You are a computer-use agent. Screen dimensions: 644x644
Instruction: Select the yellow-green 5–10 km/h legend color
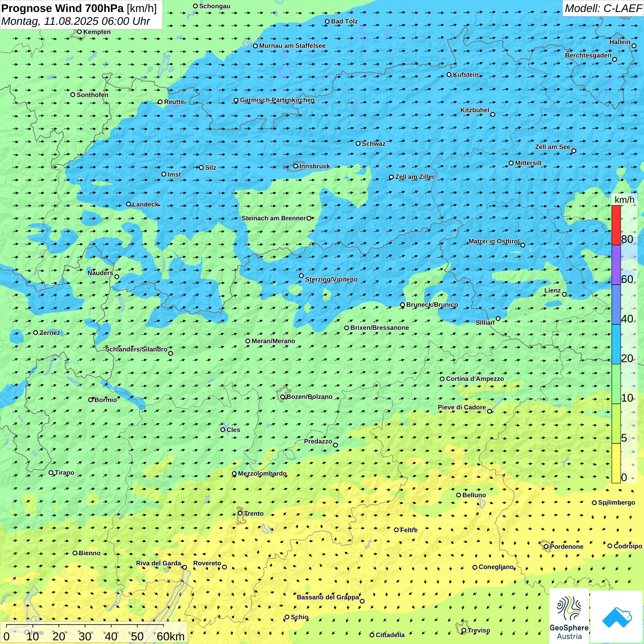click(616, 423)
